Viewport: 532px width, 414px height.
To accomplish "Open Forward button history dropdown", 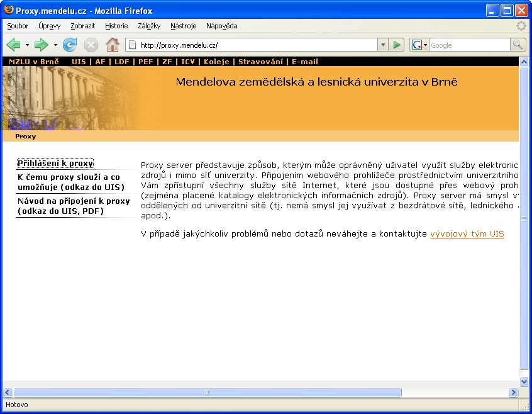I will click(x=55, y=45).
